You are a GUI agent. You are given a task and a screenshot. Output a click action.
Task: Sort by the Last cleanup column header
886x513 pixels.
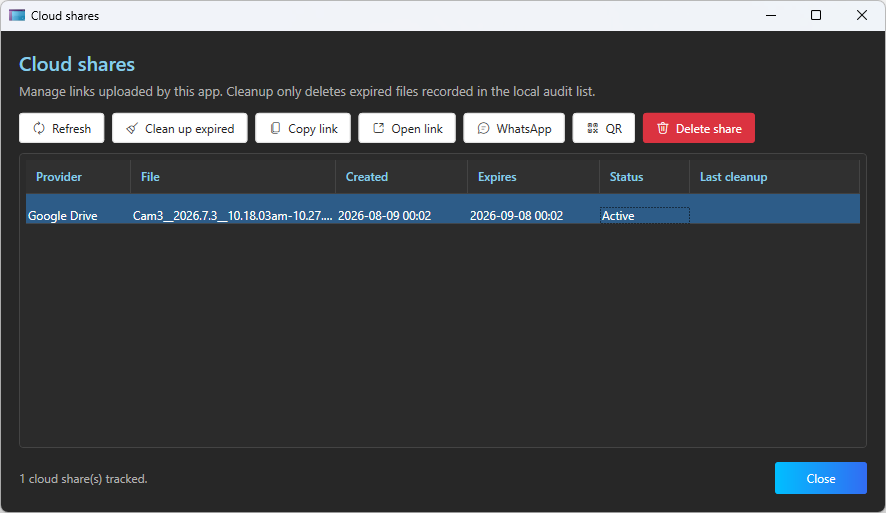775,177
